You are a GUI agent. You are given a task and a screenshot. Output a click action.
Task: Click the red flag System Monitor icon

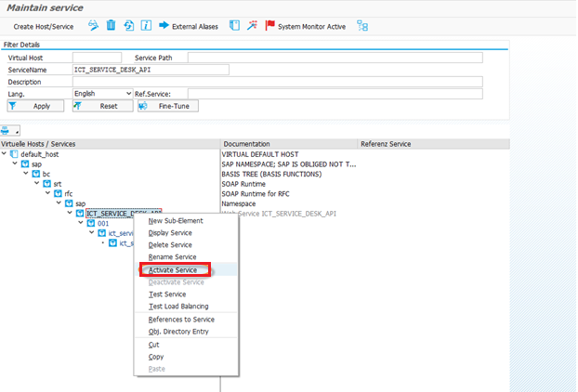coord(270,26)
